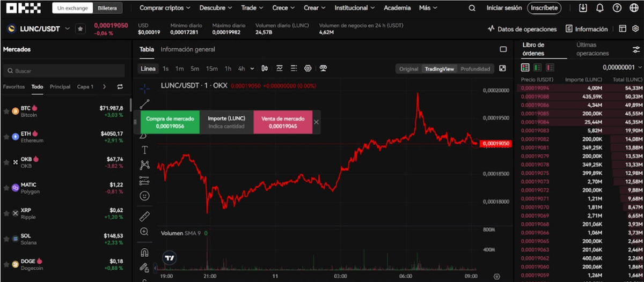Open Datos de operaciones
The width and height of the screenshot is (644, 282).
click(x=522, y=29)
